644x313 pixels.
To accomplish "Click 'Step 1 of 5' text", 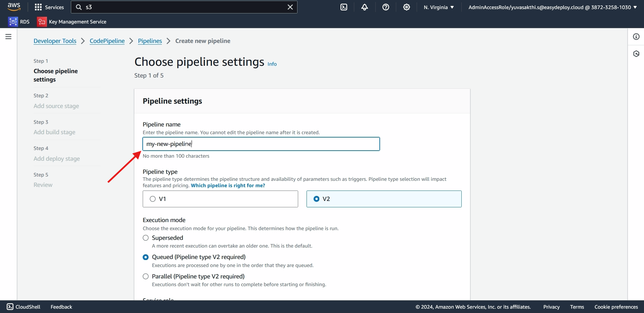I will click(149, 75).
